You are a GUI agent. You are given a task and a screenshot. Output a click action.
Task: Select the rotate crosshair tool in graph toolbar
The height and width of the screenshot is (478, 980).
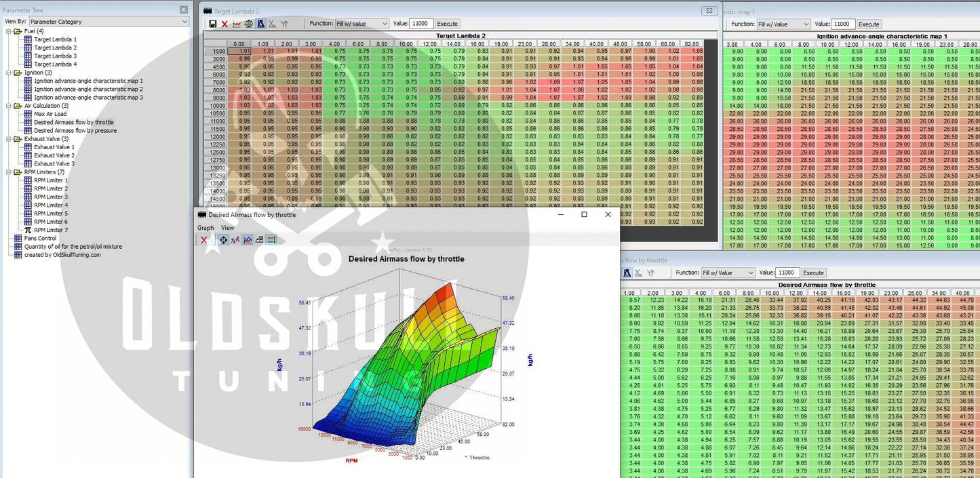pyautogui.click(x=223, y=240)
